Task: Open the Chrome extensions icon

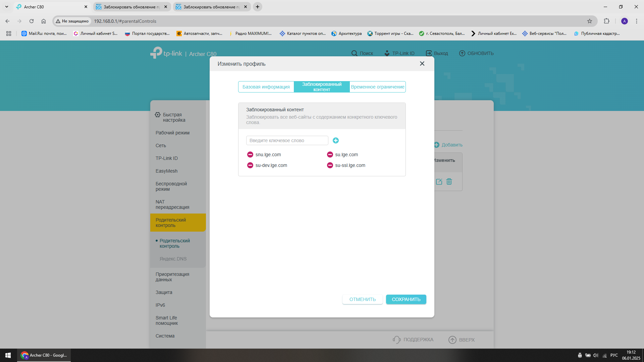Action: click(x=606, y=21)
